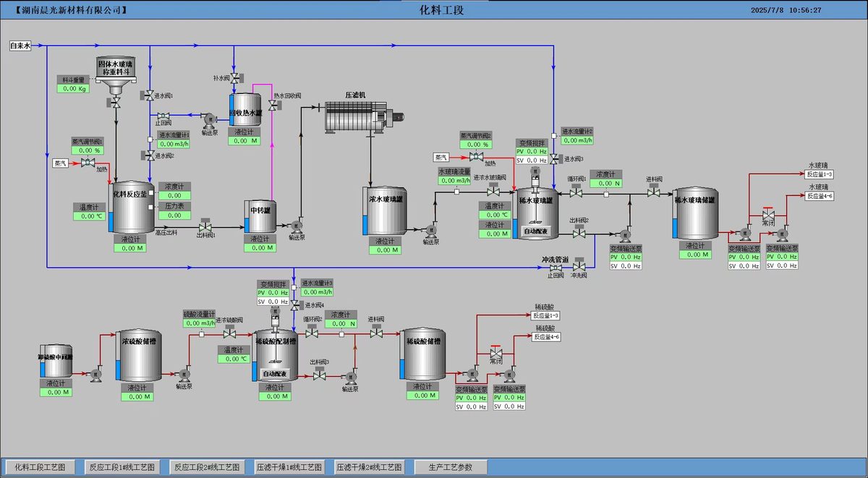This screenshot has height=478, width=868.
Task: Click the 循环阀1 valve icon
Action: coord(576,192)
